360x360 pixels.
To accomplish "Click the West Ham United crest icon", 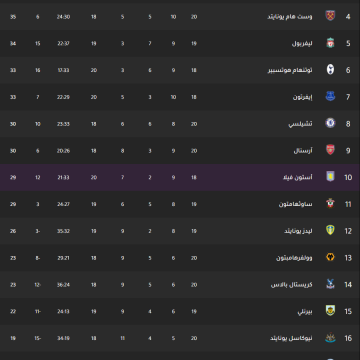I will [330, 16].
